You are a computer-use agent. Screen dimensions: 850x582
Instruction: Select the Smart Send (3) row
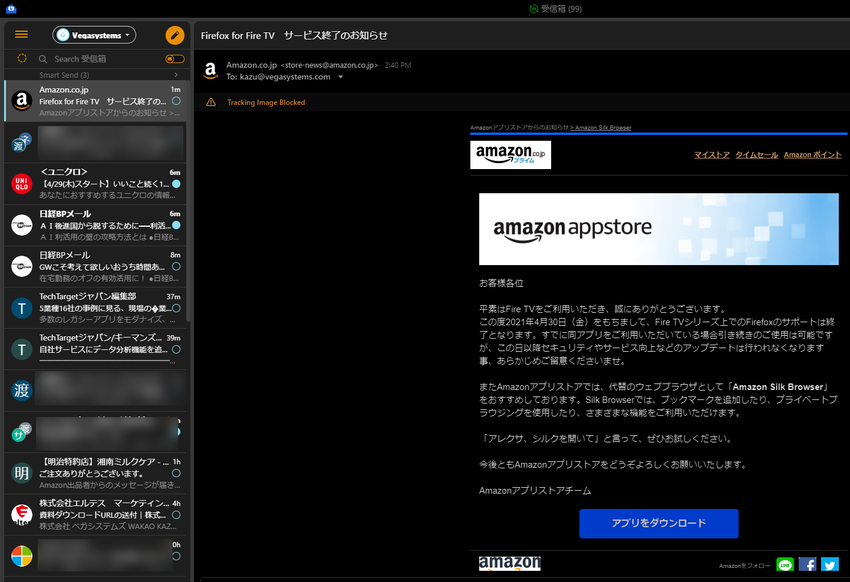click(x=96, y=75)
